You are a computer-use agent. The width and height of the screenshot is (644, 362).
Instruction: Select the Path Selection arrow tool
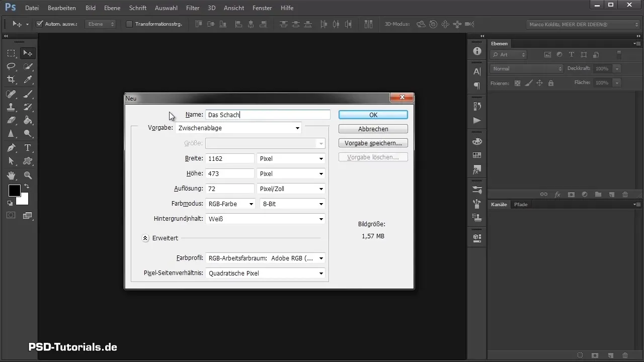pos(11,161)
